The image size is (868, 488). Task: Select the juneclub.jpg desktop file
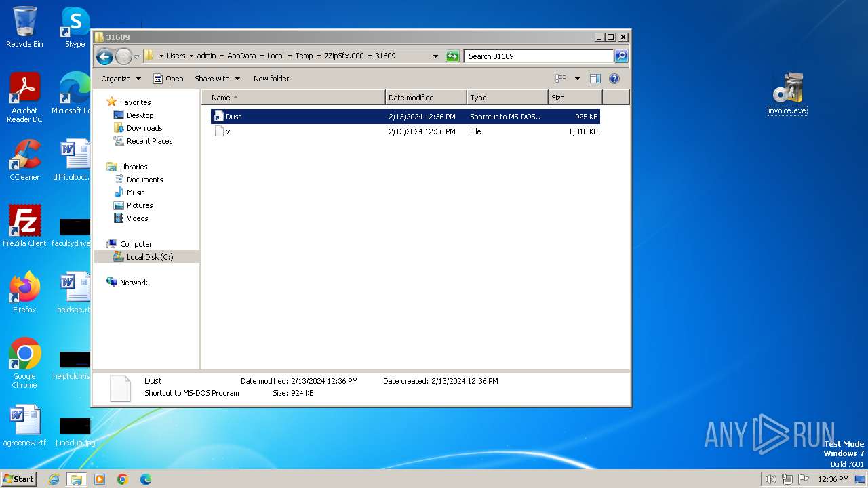[x=75, y=431]
